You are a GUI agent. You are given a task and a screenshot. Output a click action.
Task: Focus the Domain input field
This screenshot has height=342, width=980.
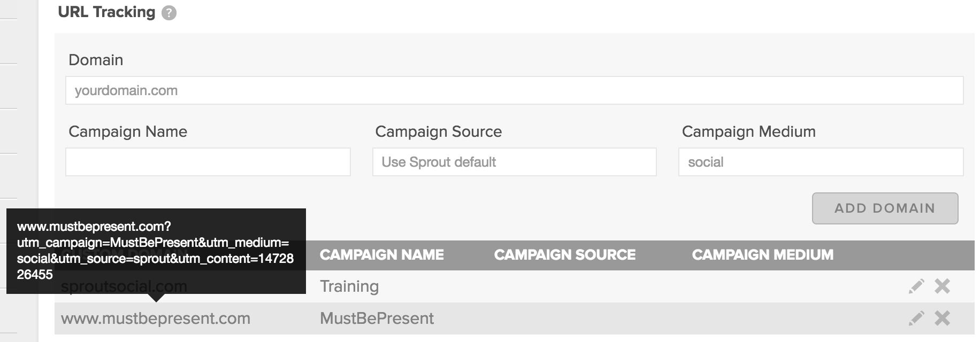[514, 90]
